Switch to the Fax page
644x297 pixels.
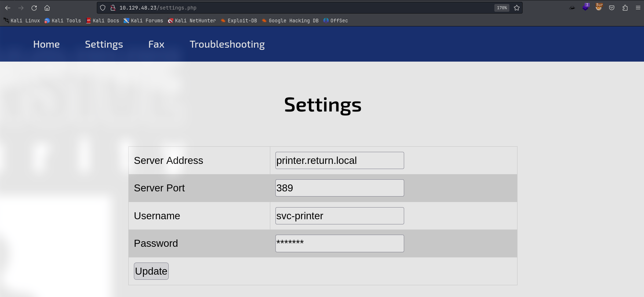coord(156,44)
